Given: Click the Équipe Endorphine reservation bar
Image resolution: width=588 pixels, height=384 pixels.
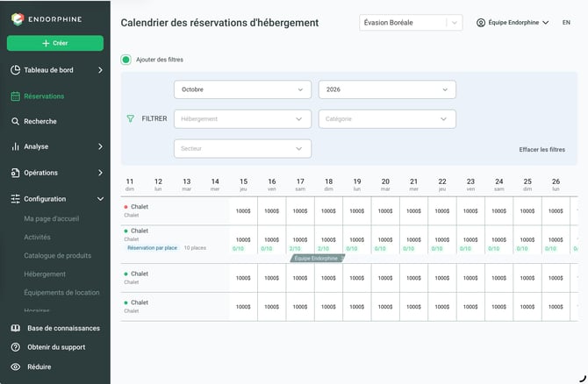Looking at the screenshot, I should click(x=317, y=258).
